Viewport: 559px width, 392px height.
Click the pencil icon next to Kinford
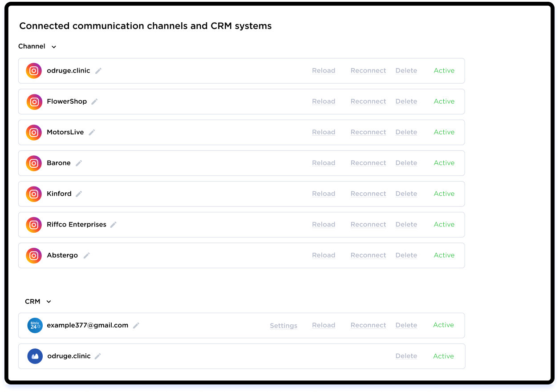[79, 194]
